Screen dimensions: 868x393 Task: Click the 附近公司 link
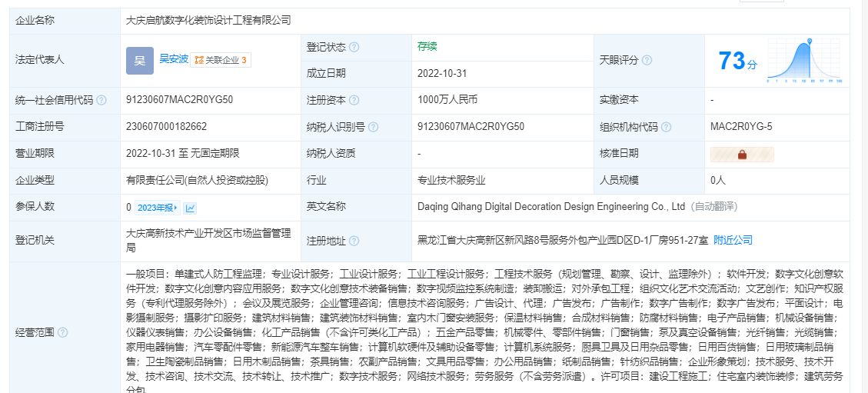coord(733,240)
